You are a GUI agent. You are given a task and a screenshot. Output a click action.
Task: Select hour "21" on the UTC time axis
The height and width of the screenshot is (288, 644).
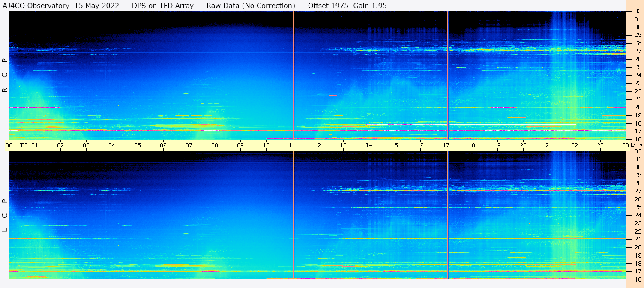[549, 145]
